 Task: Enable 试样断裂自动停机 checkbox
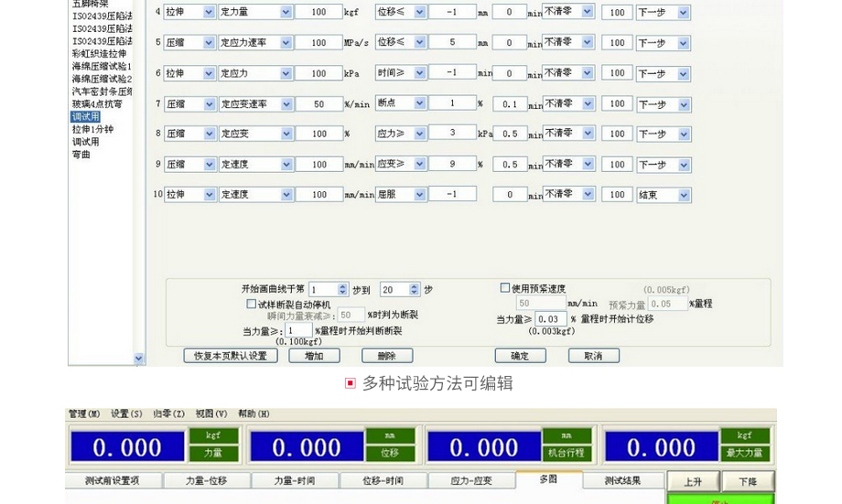click(x=252, y=304)
